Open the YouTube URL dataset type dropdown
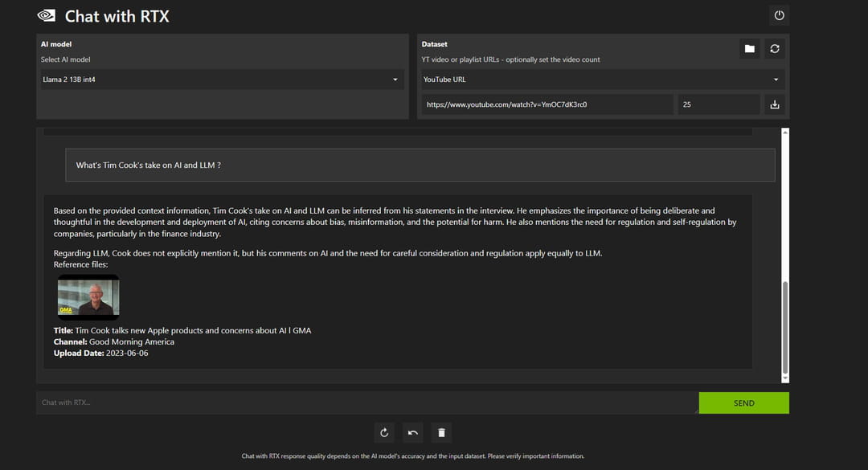 pos(603,80)
